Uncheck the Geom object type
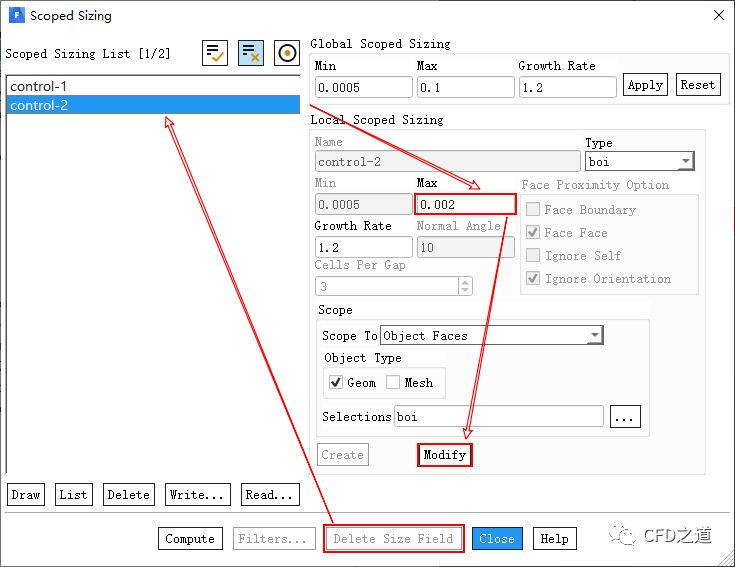This screenshot has width=735, height=567. (336, 382)
